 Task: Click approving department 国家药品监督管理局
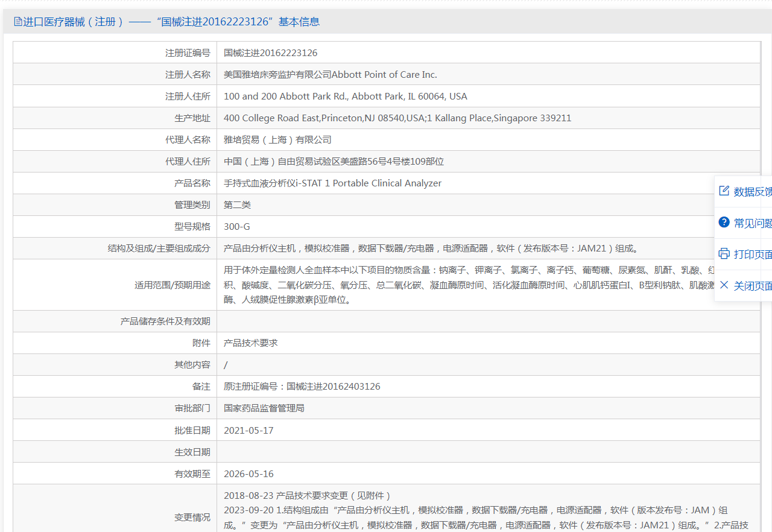click(264, 408)
